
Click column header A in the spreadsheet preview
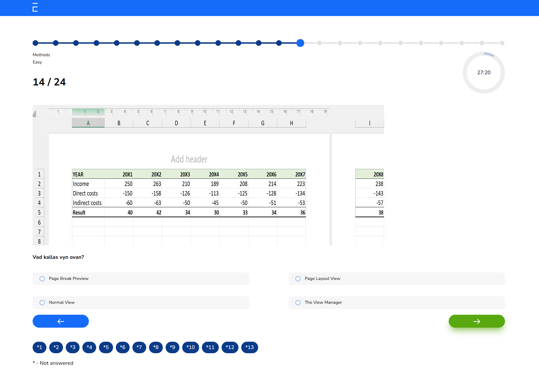pos(88,123)
